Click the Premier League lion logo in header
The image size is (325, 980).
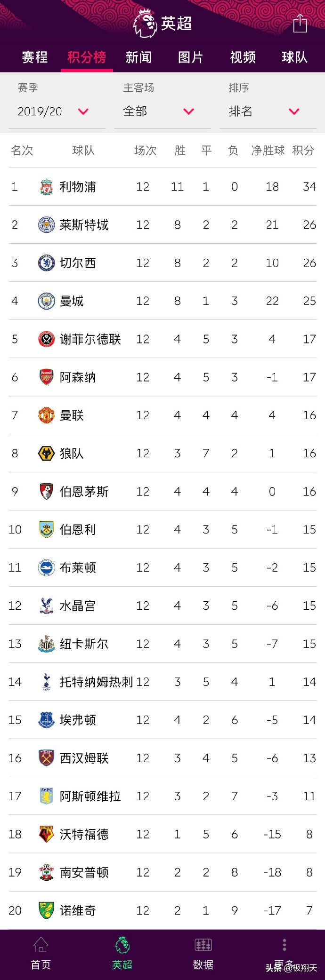coord(146,22)
